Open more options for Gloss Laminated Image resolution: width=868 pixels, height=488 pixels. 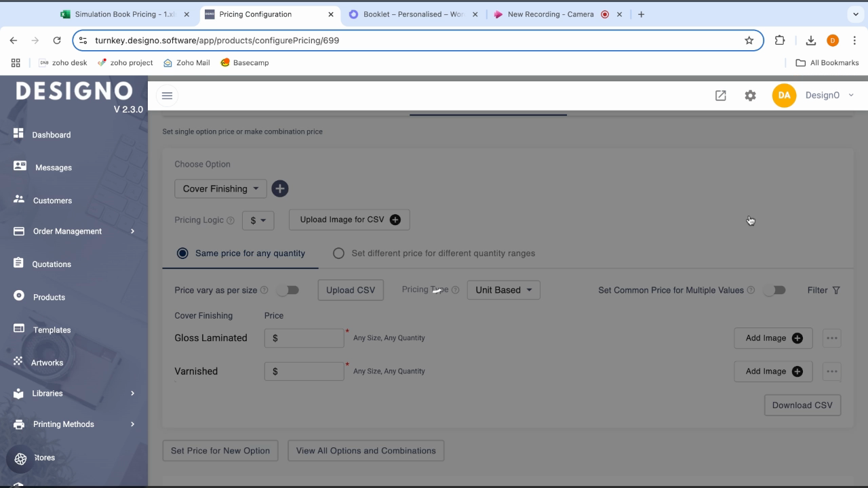[x=831, y=338]
